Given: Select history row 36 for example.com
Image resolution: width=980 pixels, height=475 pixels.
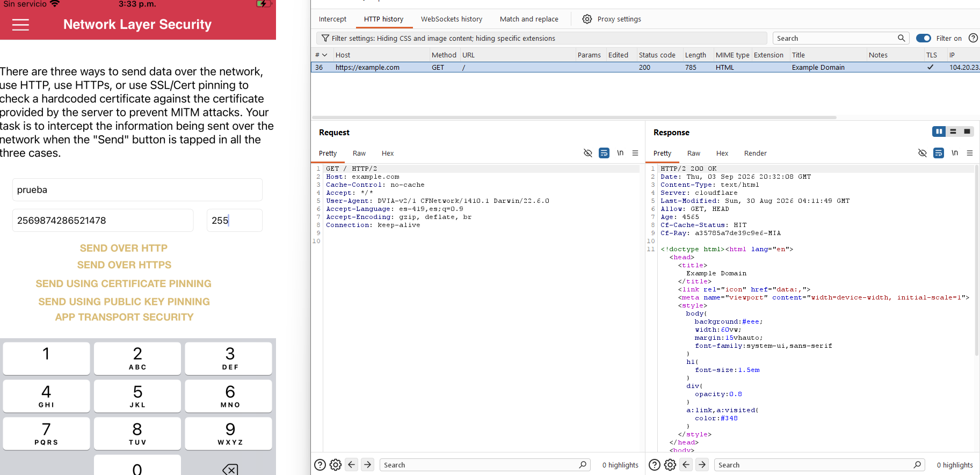Looking at the screenshot, I should pyautogui.click(x=645, y=68).
